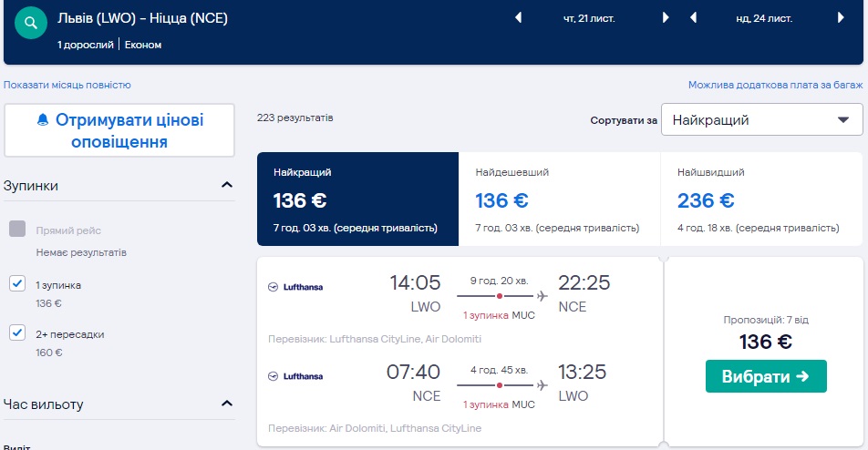Image resolution: width=868 pixels, height=450 pixels.
Task: Select the 'Найшвидший' 236 € tab
Action: [x=759, y=199]
